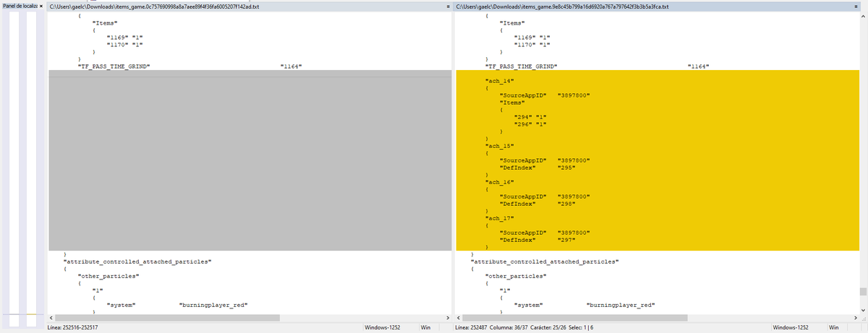This screenshot has height=333, width=868.
Task: Click value "1164" in the right pane
Action: (698, 66)
